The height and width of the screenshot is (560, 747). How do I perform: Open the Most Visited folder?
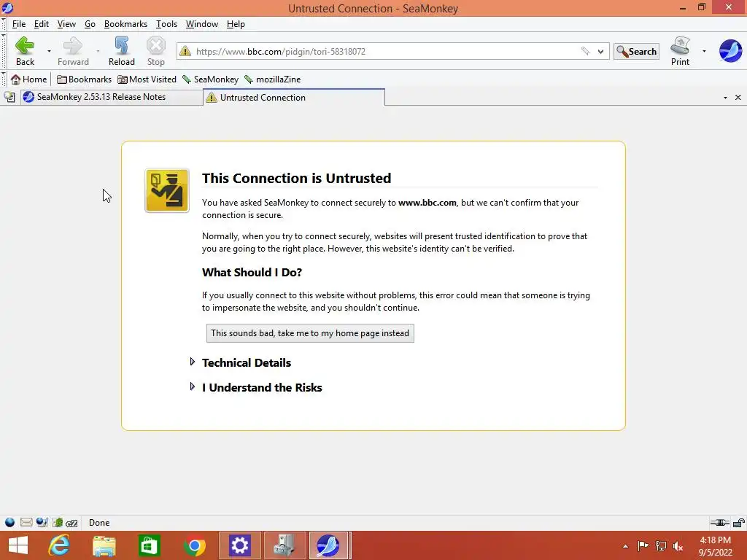click(147, 79)
